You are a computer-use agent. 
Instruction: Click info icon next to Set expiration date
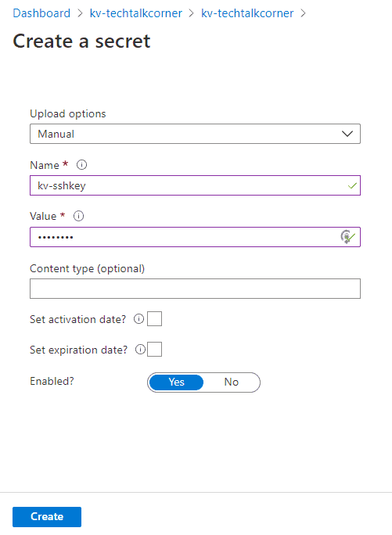point(140,350)
